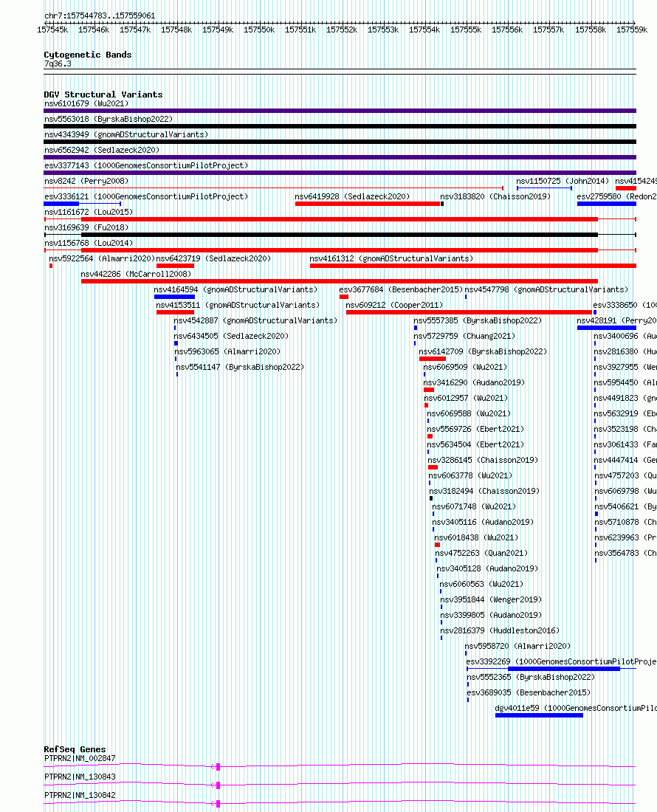Click the magenta exon box on PTPRN2|NM_130843
The height and width of the screenshot is (812, 657).
pos(218,786)
